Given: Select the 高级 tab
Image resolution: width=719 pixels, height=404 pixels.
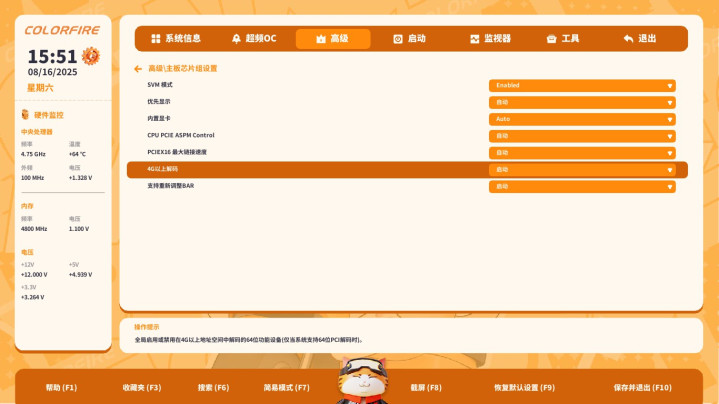Looking at the screenshot, I should 333,39.
